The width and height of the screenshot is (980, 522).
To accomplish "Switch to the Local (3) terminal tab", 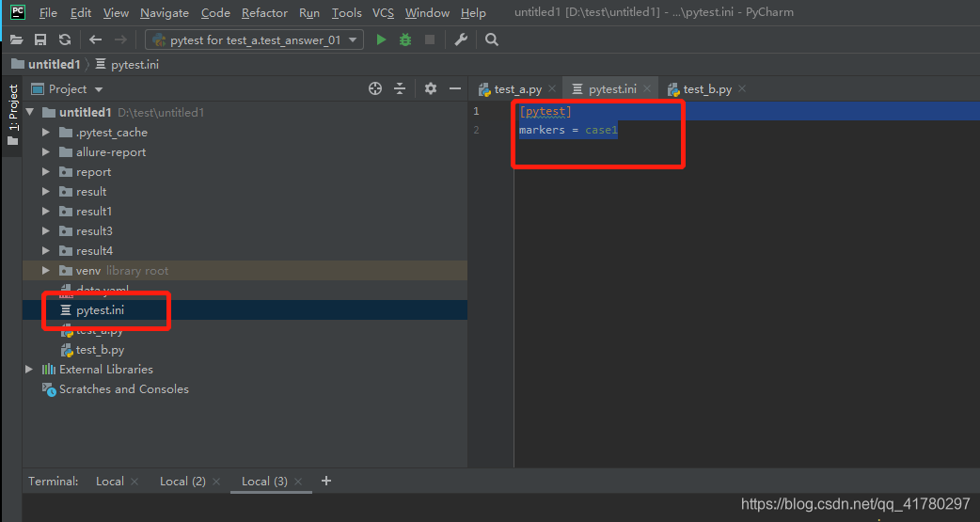I will [264, 482].
